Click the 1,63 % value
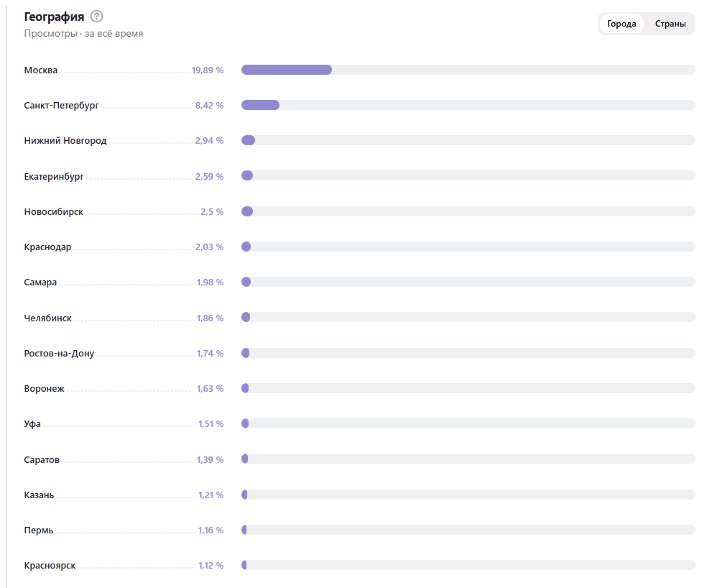 point(210,388)
